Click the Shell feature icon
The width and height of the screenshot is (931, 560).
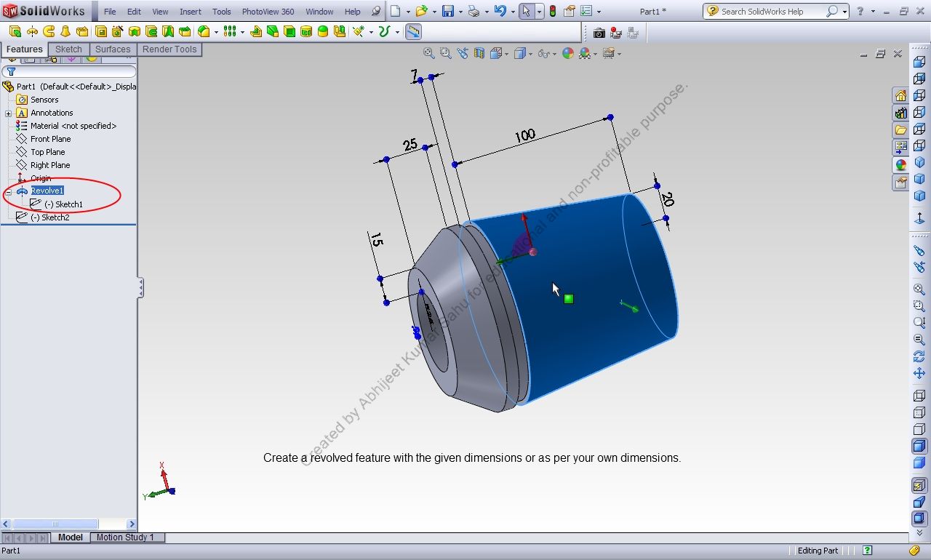tap(289, 31)
